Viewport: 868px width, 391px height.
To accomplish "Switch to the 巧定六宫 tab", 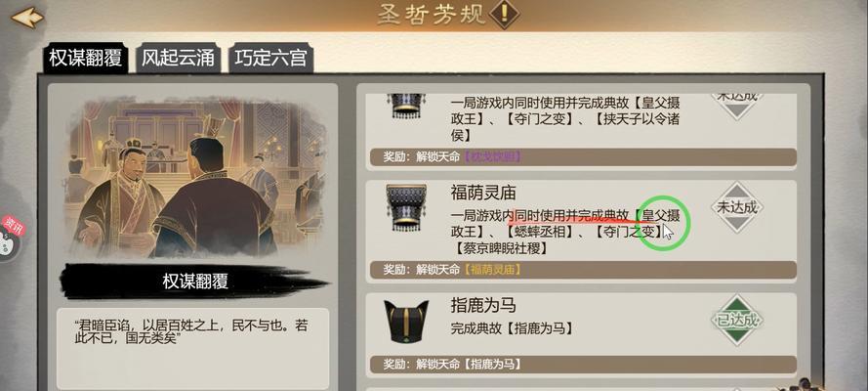I will point(271,57).
